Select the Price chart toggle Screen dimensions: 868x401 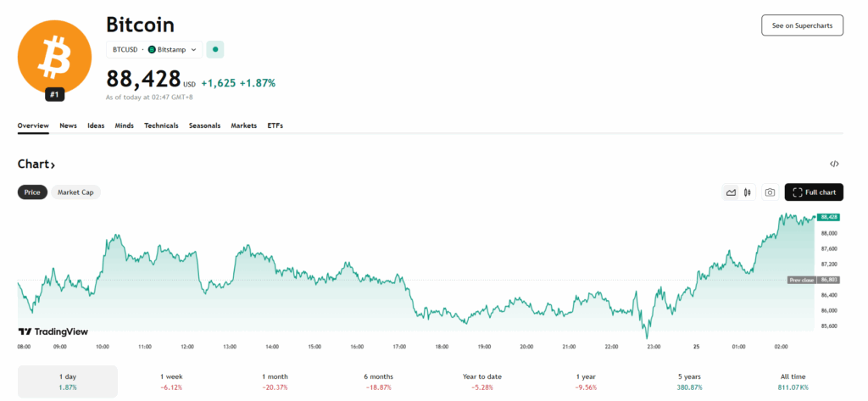[x=32, y=192]
